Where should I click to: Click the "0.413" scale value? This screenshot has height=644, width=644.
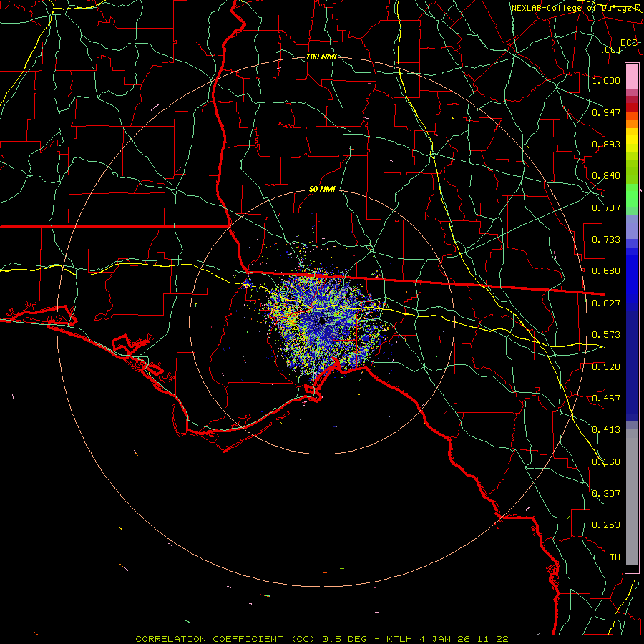pyautogui.click(x=606, y=430)
